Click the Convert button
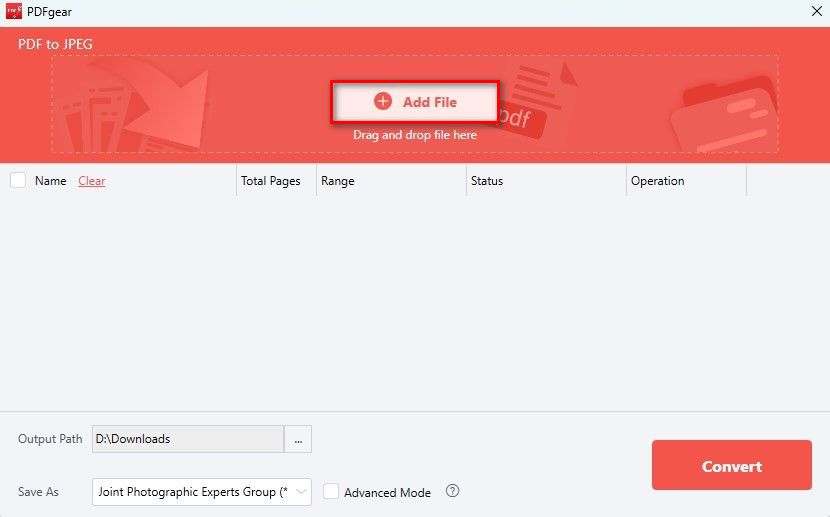This screenshot has width=830, height=517. pyautogui.click(x=732, y=465)
